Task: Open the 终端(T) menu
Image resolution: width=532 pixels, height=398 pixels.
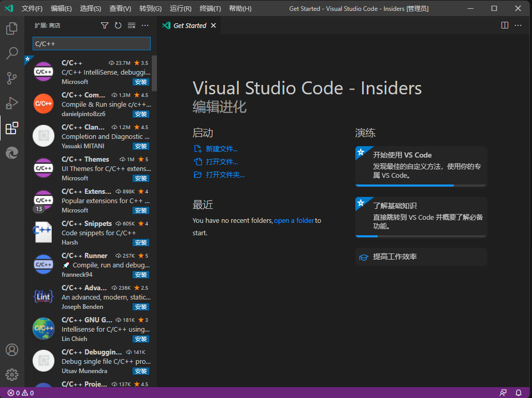Action: pos(210,8)
